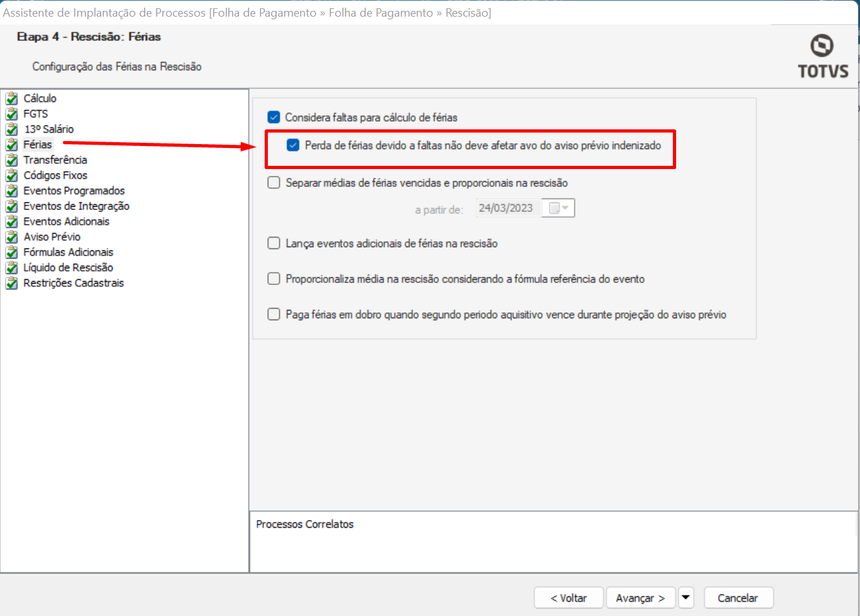Click the Avançar button
This screenshot has width=860, height=616.
640,597
